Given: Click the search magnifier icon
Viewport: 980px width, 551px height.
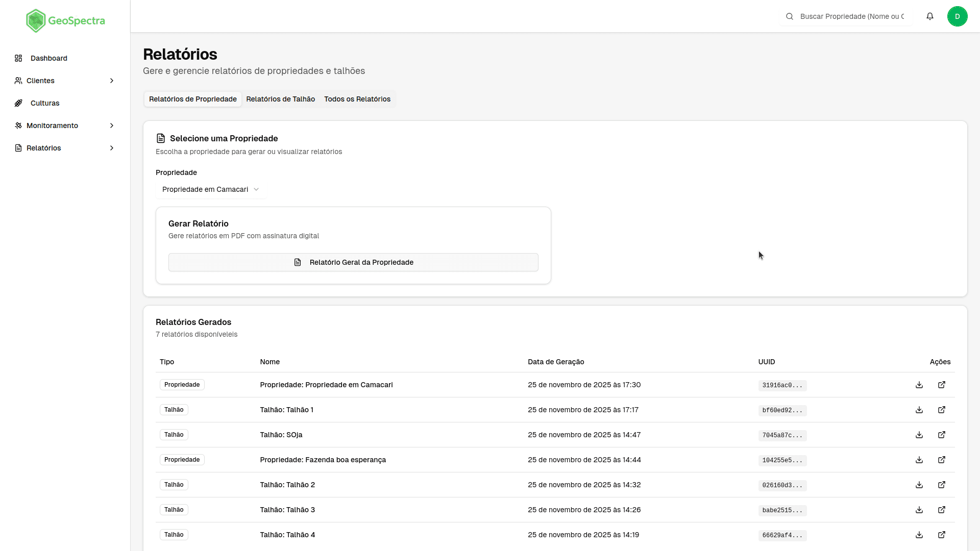Looking at the screenshot, I should (x=790, y=16).
